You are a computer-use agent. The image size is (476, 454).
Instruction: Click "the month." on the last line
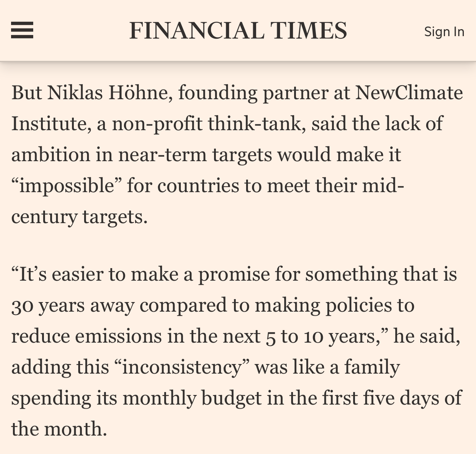[x=59, y=429]
